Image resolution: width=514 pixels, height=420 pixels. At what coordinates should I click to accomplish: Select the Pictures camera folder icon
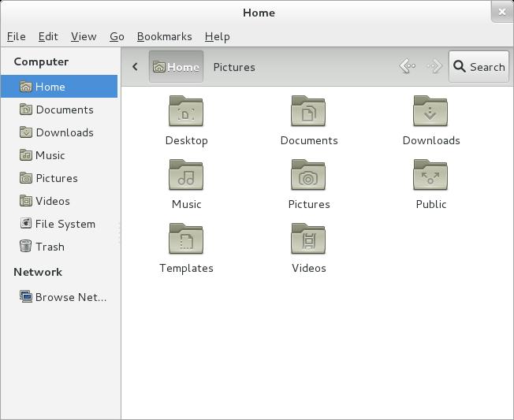[308, 175]
